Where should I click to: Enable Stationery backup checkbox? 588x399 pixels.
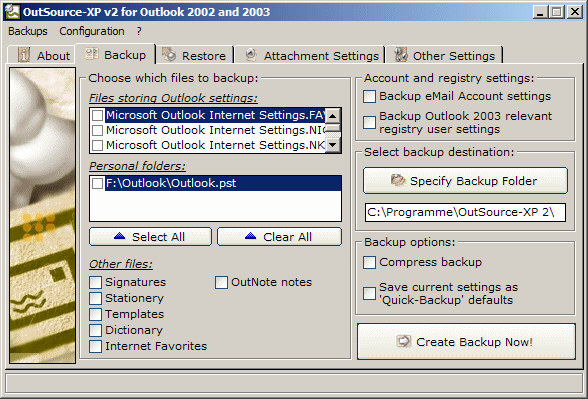(95, 298)
